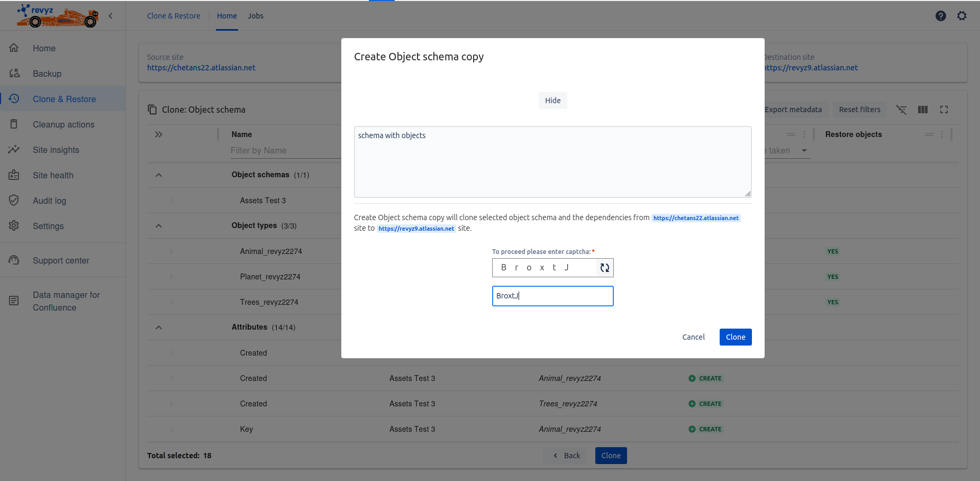Collapse the Attributes group
This screenshot has width=980, height=481.
pos(159,328)
